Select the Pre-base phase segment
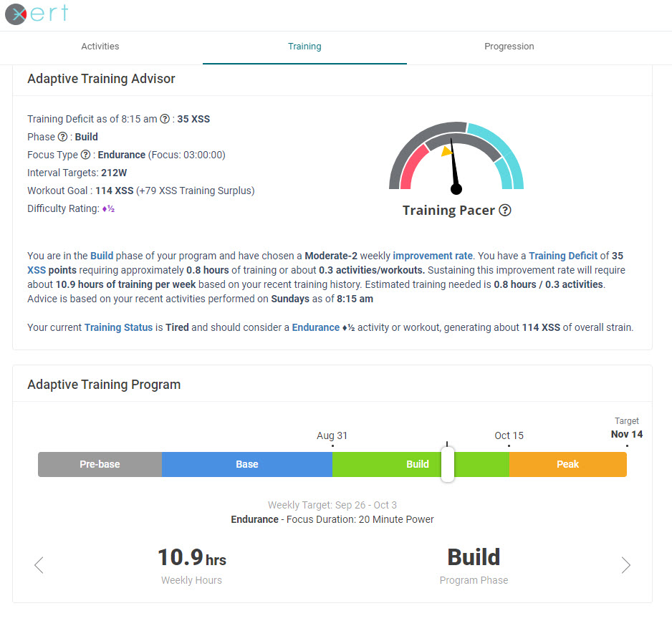 click(x=100, y=464)
